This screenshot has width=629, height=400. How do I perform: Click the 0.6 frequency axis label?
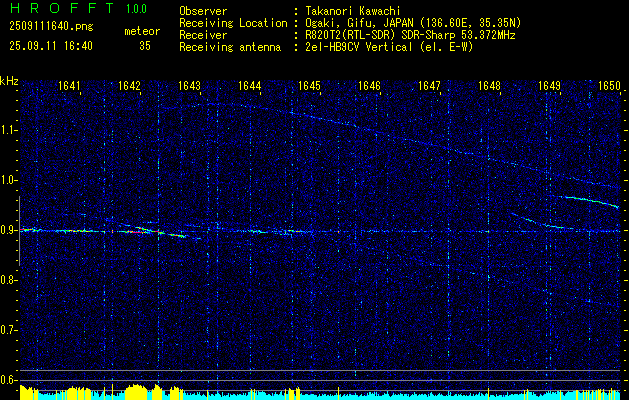[9, 380]
